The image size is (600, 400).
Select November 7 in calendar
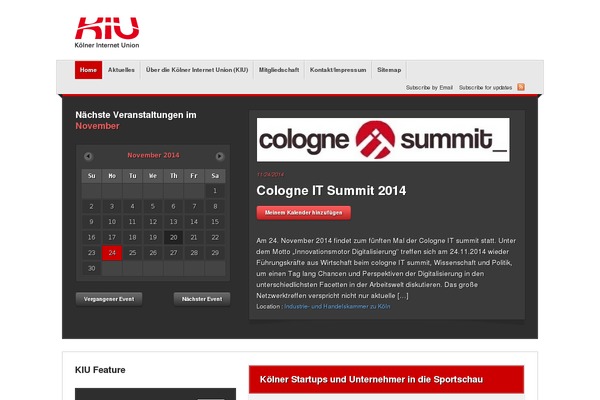point(194,206)
